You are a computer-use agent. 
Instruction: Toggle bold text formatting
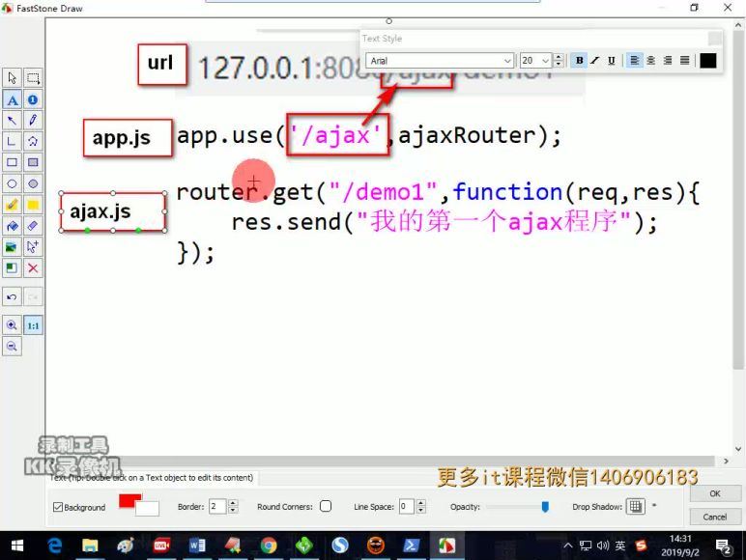pyautogui.click(x=579, y=61)
